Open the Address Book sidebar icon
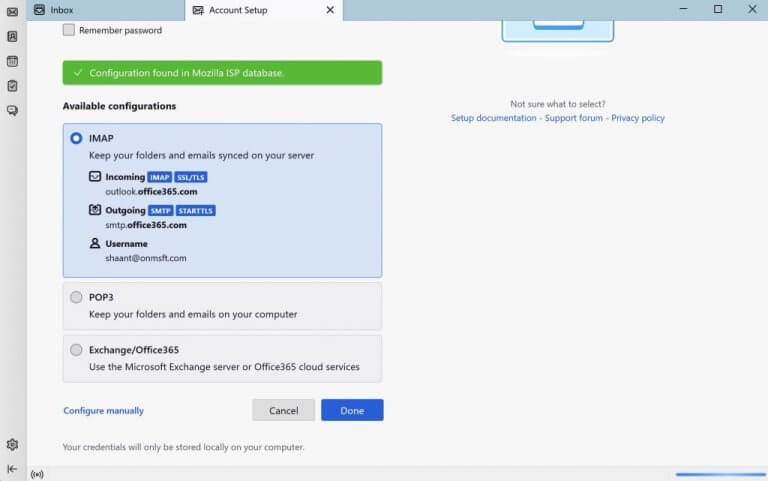The height and width of the screenshot is (481, 768). 12,36
